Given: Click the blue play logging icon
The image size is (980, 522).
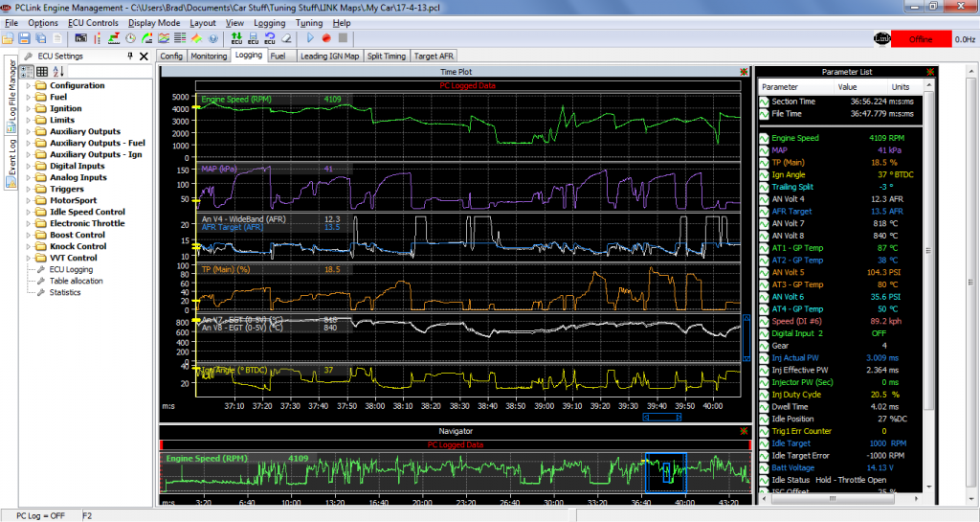Looking at the screenshot, I should [x=311, y=38].
